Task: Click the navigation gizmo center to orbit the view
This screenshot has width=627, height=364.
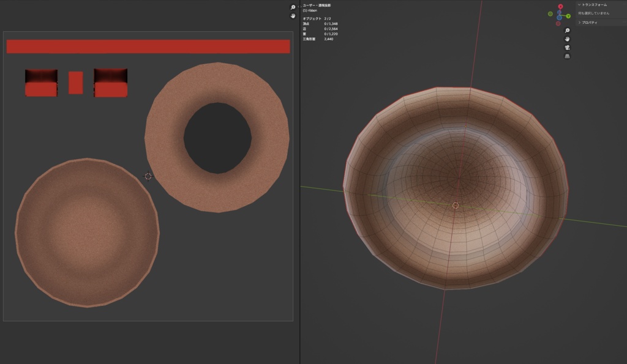Action: (x=559, y=15)
